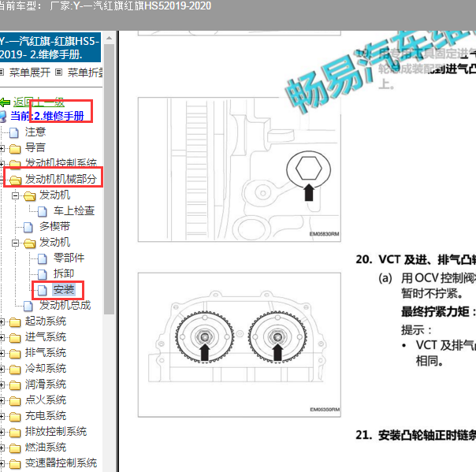Click the folder icon beside 充电系统
The image size is (476, 472).
coord(15,417)
